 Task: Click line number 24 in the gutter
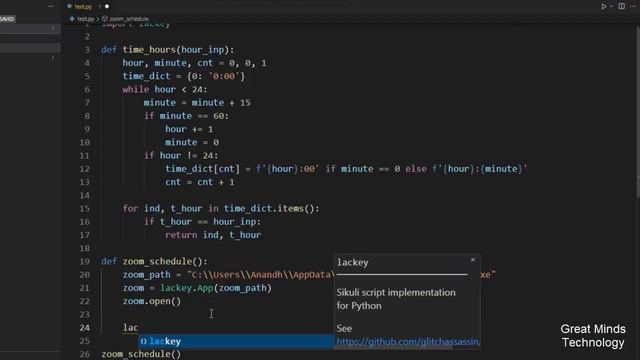[x=84, y=328]
